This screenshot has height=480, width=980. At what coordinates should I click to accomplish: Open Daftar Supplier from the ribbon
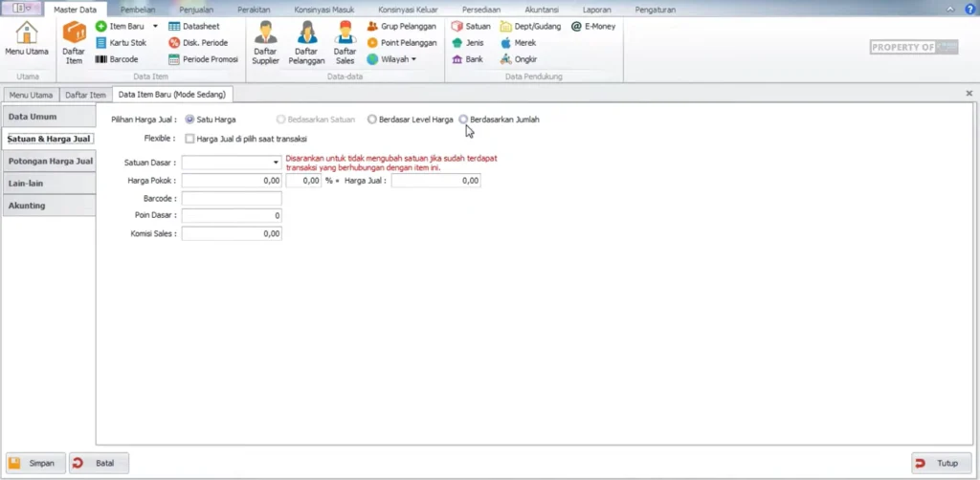point(265,43)
